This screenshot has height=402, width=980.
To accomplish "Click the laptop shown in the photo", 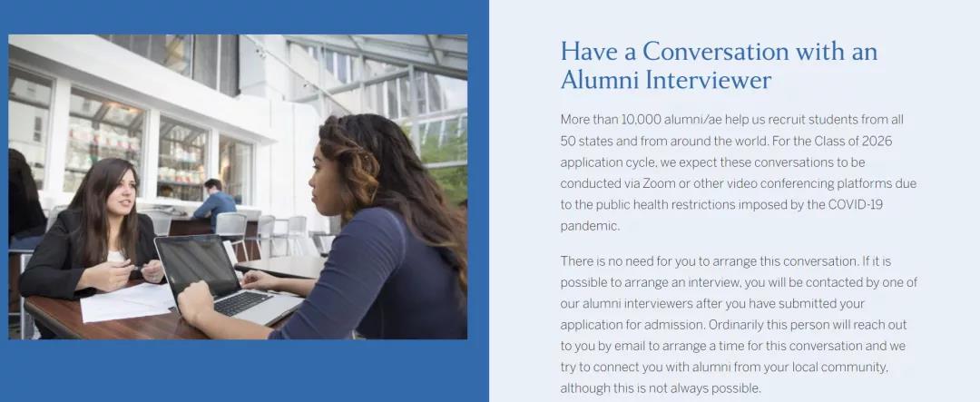I will coord(228,280).
